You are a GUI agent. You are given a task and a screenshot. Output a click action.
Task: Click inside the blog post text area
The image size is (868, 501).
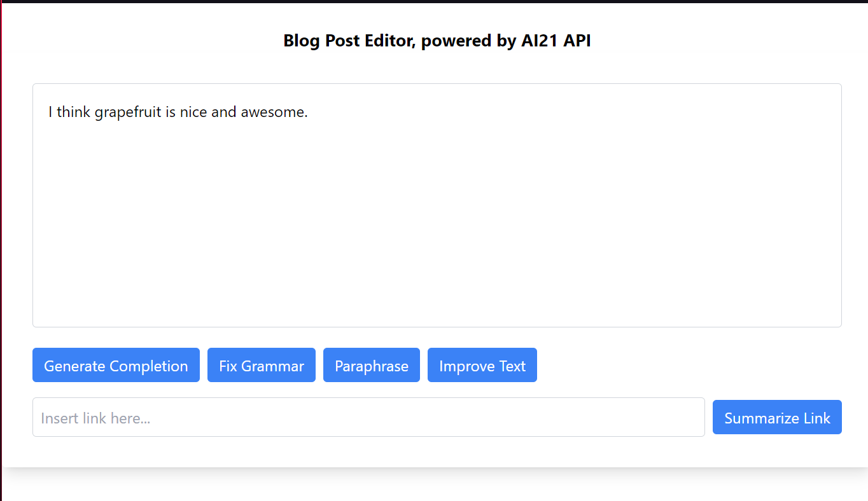point(437,205)
